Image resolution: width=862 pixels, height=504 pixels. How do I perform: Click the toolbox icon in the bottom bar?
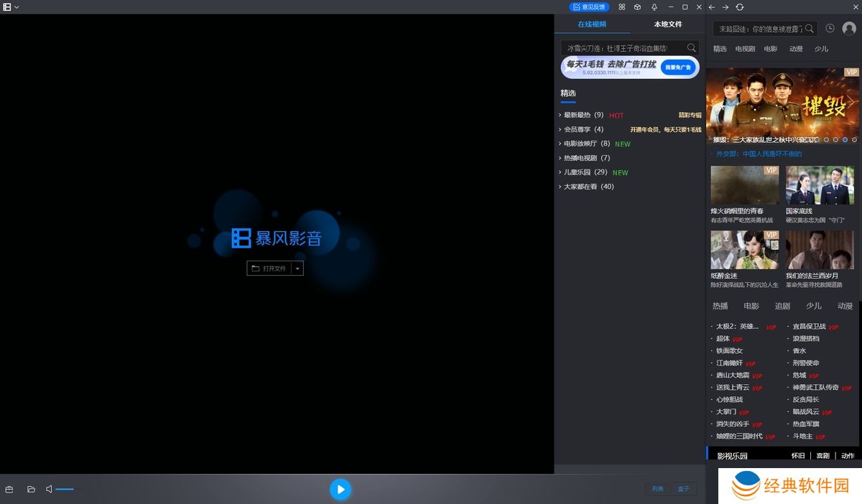pos(9,489)
